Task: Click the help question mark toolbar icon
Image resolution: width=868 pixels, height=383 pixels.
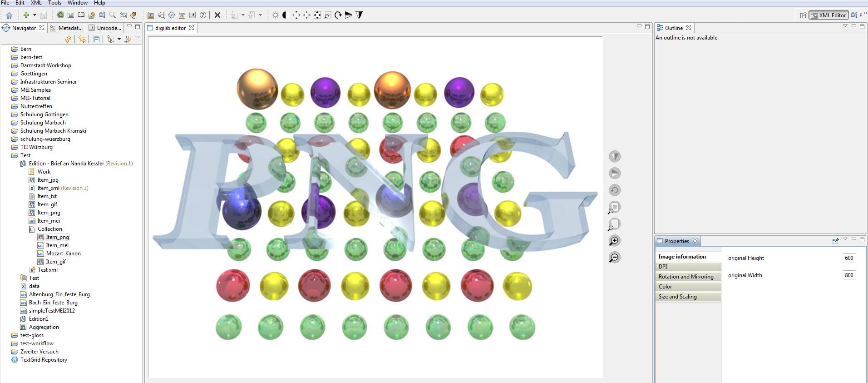Action: (203, 15)
